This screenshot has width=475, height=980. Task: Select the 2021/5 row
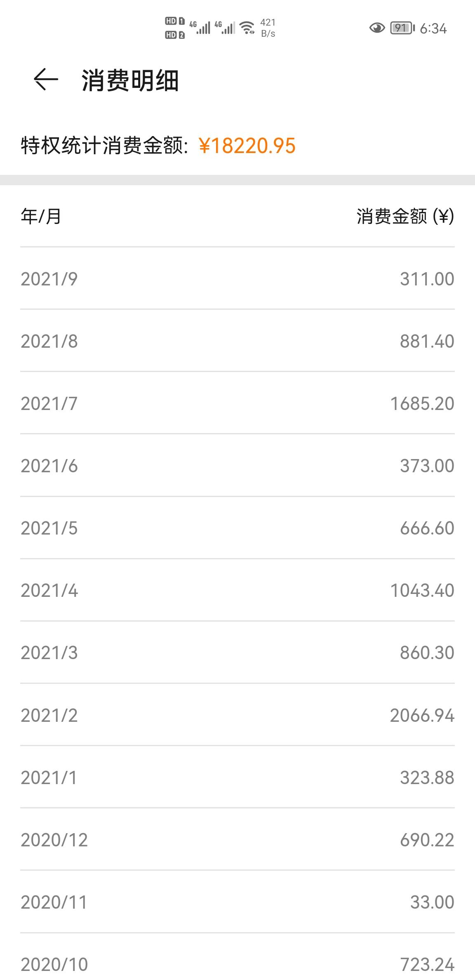(237, 528)
